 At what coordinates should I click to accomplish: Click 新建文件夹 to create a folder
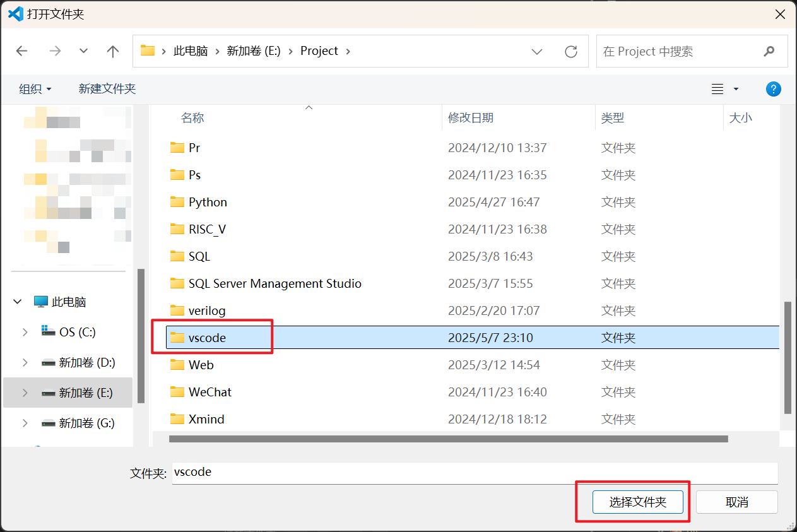pyautogui.click(x=107, y=89)
